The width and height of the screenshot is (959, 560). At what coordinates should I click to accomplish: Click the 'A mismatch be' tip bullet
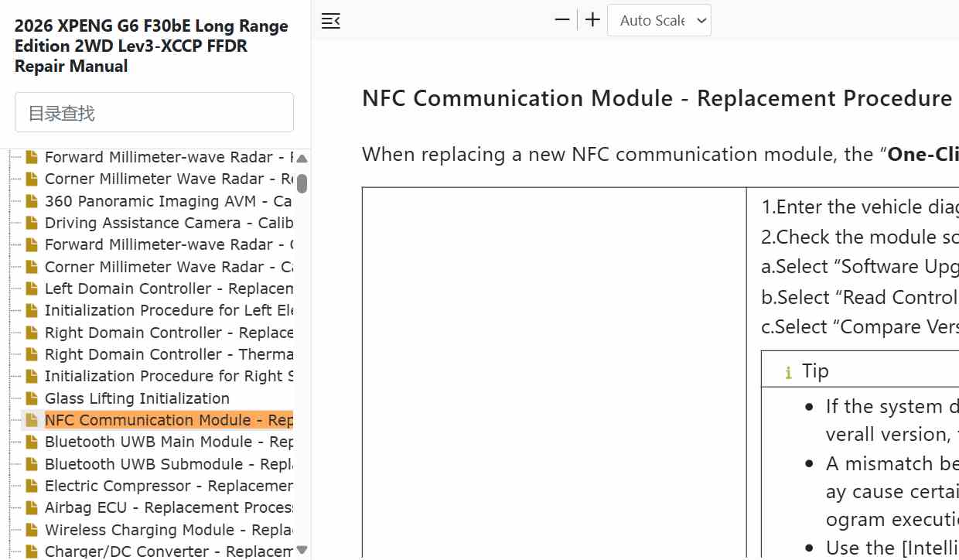click(892, 492)
